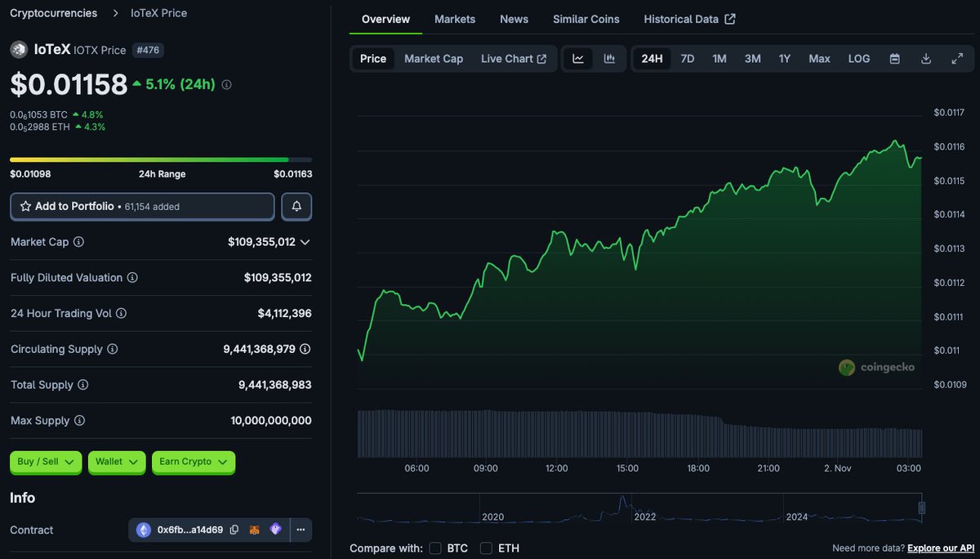Switch to candlestick chart icon
Image resolution: width=980 pixels, height=559 pixels.
click(x=609, y=59)
